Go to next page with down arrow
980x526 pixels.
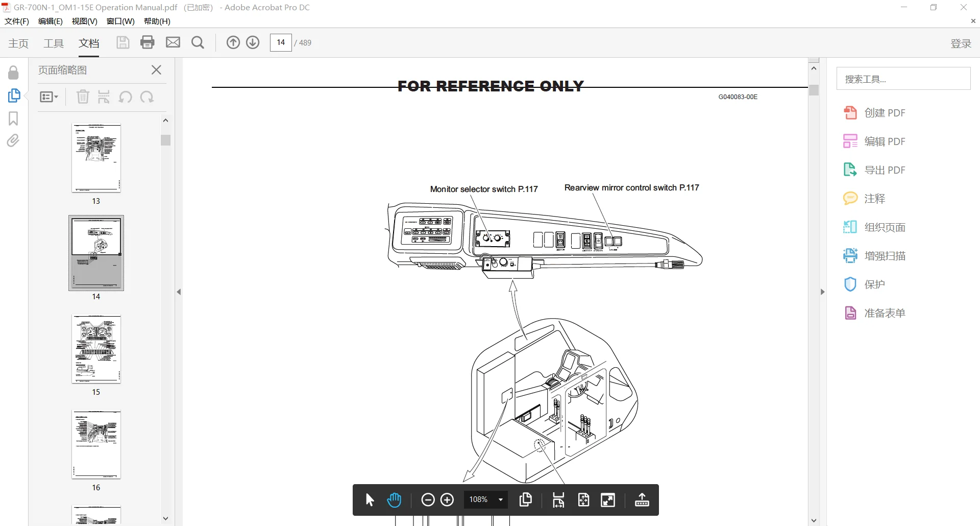(x=253, y=42)
